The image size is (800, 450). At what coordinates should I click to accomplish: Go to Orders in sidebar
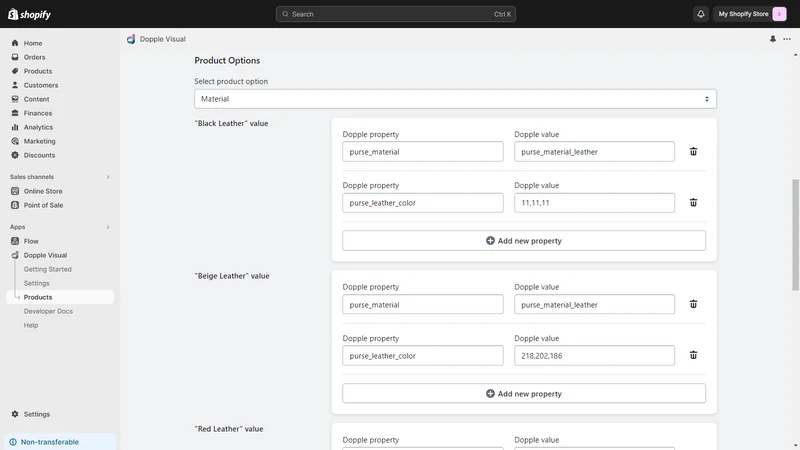[34, 57]
